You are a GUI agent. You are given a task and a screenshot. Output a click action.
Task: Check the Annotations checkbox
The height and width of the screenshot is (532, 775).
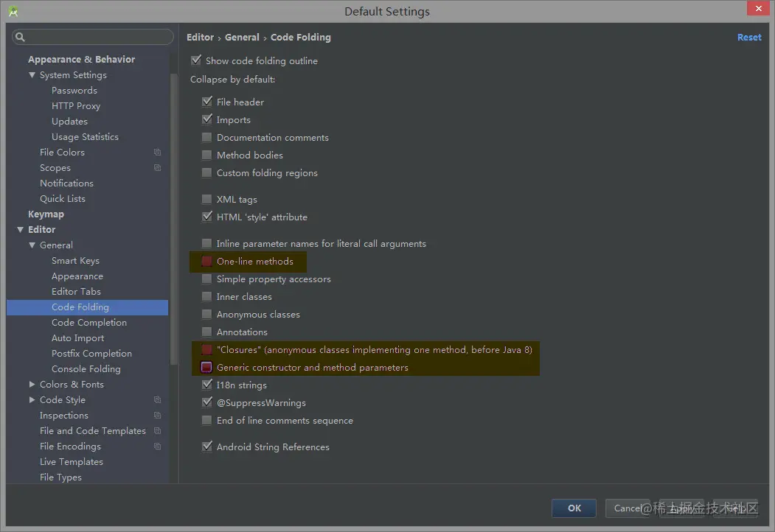click(x=206, y=332)
